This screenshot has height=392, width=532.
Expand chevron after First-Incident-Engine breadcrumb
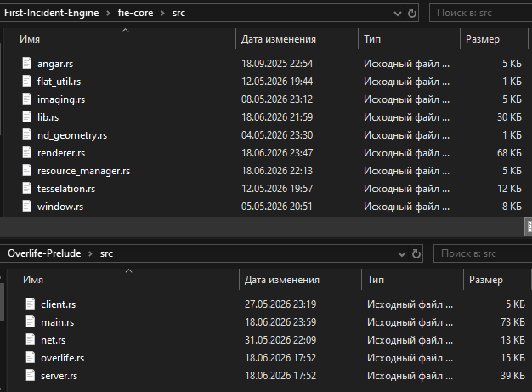click(108, 14)
